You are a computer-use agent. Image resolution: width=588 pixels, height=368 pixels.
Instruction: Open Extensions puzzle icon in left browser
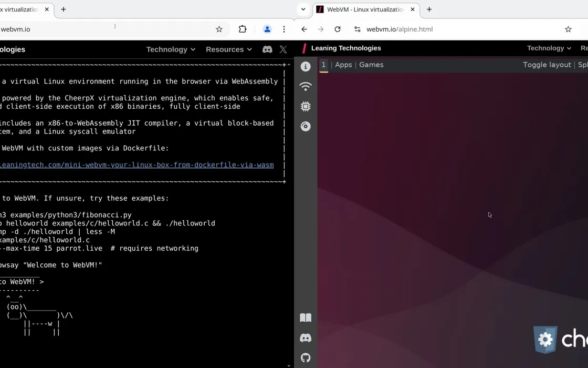[x=243, y=29]
